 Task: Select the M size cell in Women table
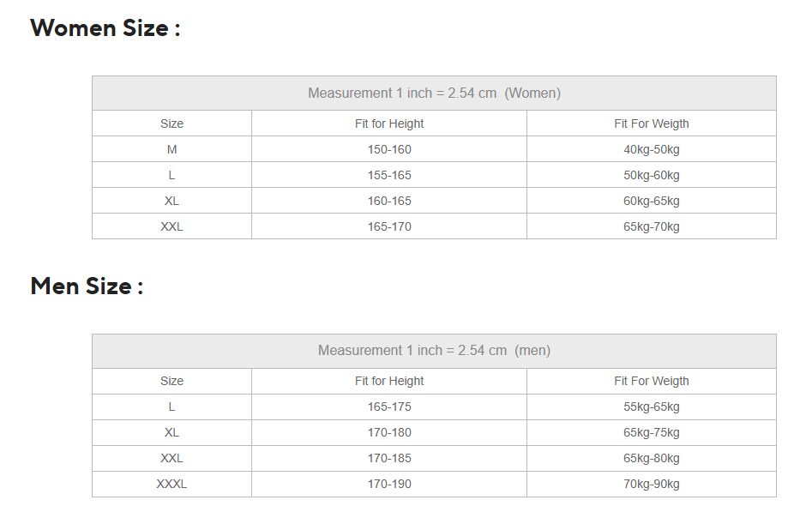[x=171, y=149]
